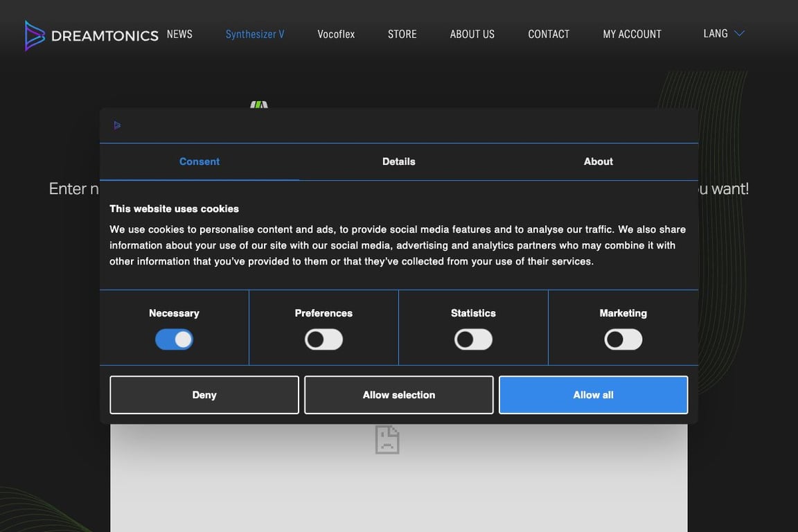
Task: Click the small logo icon in the cookie dialog
Action: [117, 125]
